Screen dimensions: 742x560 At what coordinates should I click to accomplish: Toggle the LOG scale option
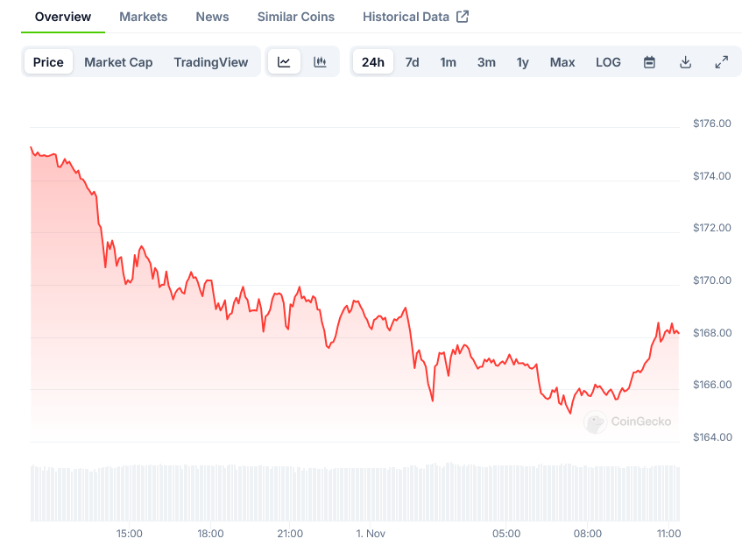pyautogui.click(x=608, y=62)
